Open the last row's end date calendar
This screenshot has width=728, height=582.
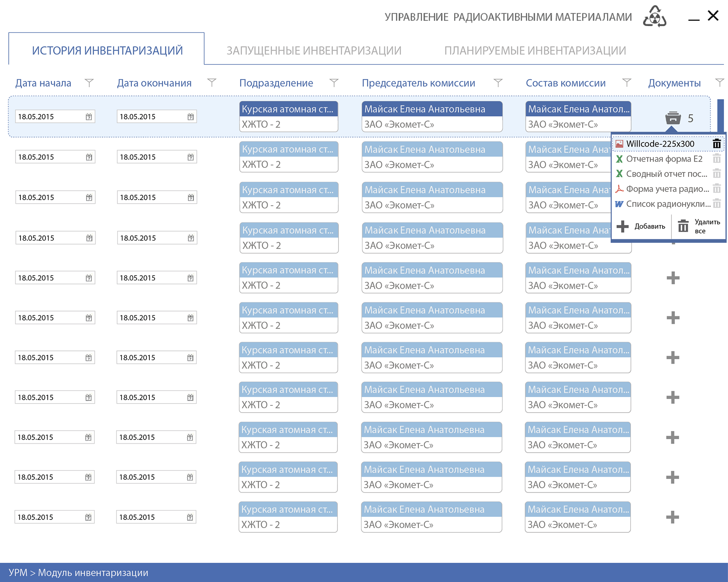tap(190, 517)
